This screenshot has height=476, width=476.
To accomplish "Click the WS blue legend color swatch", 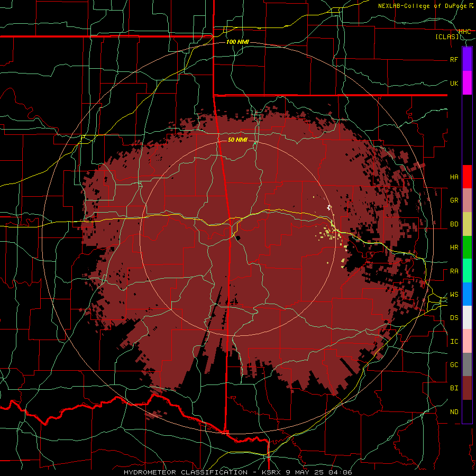I will pyautogui.click(x=467, y=294).
